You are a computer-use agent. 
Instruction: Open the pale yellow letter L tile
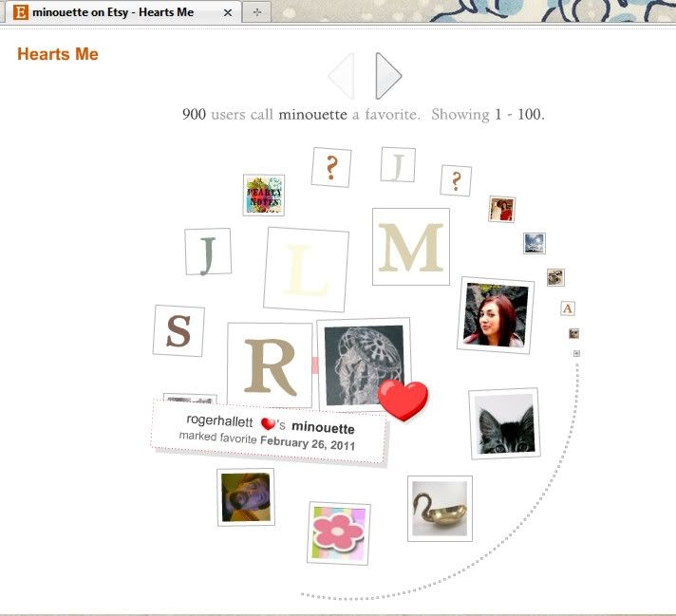pos(306,270)
